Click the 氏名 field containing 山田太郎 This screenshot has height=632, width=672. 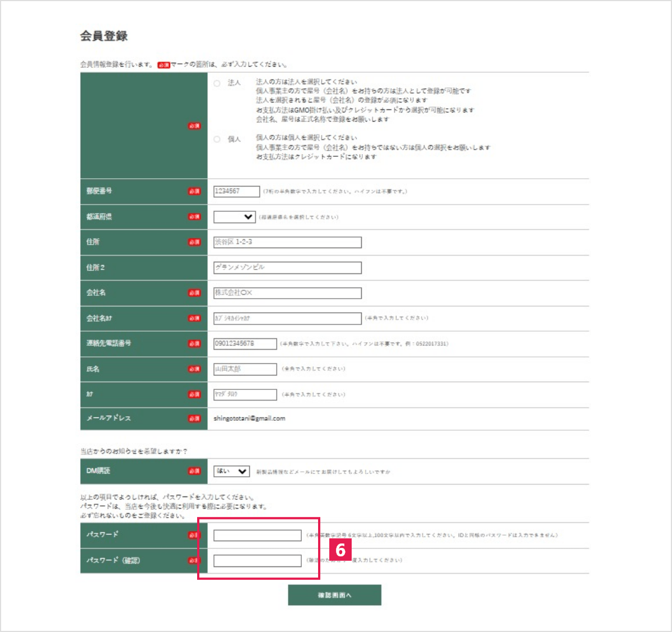[x=245, y=369]
